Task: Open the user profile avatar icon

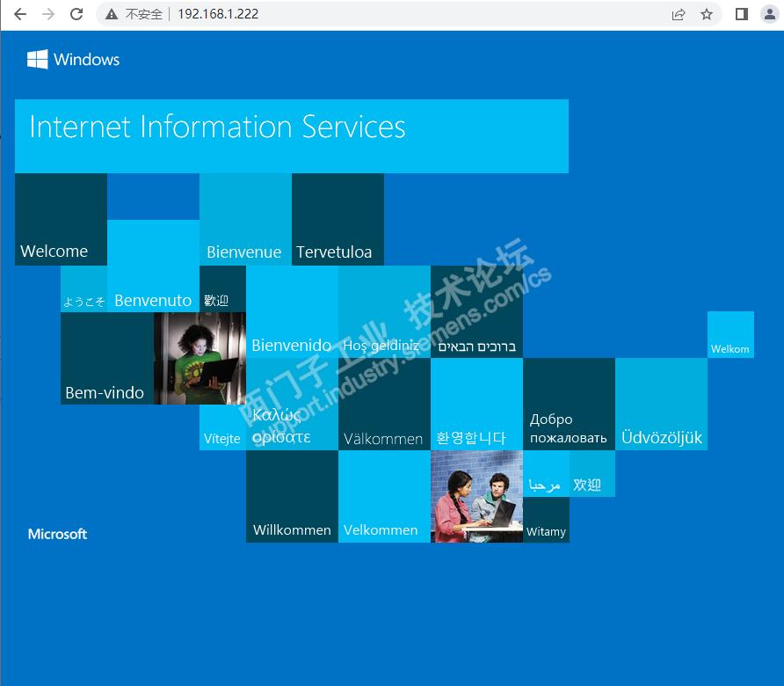Action: pyautogui.click(x=770, y=14)
